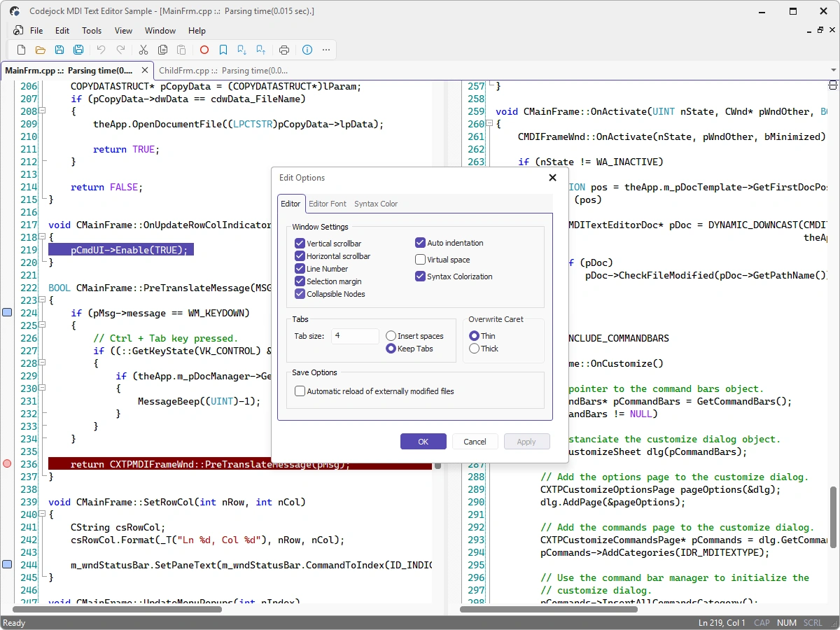This screenshot has width=840, height=630.
Task: Click left pane horizontal scrollbar thumb
Action: (117, 610)
